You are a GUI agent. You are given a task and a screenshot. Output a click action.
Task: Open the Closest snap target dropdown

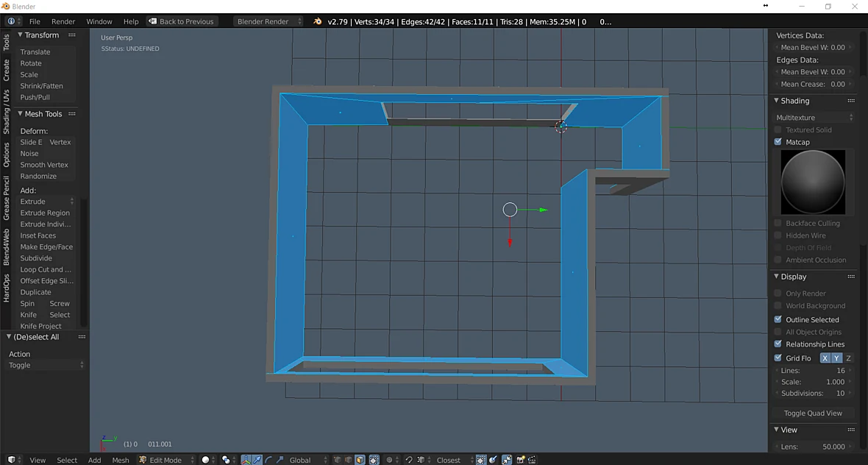coord(454,459)
